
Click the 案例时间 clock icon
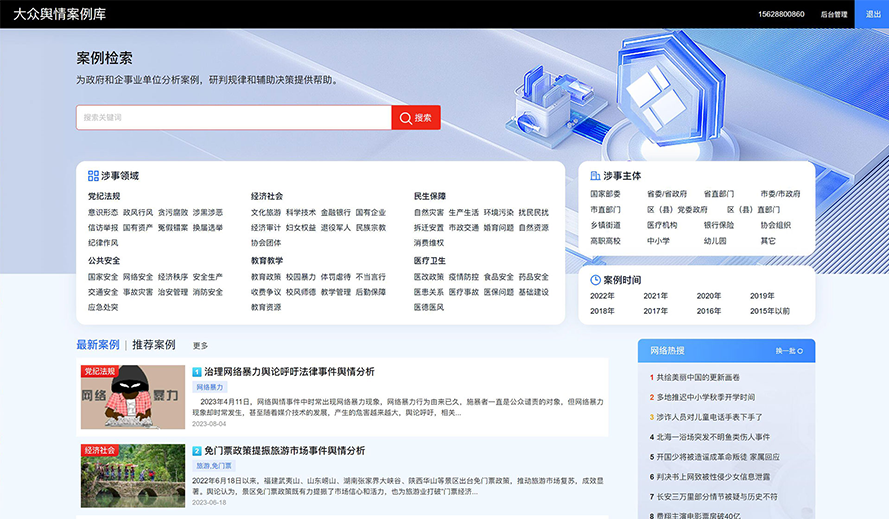coord(595,280)
